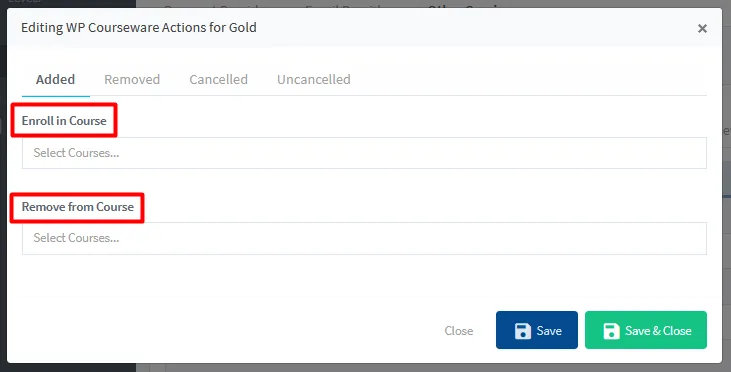Click the floppy disk icon on Save
731x372 pixels.
click(523, 331)
